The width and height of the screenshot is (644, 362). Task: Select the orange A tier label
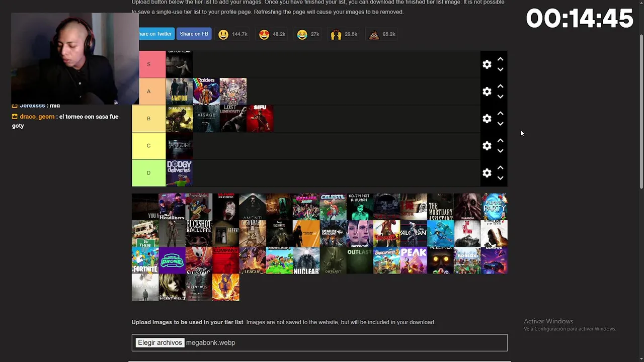point(152,92)
